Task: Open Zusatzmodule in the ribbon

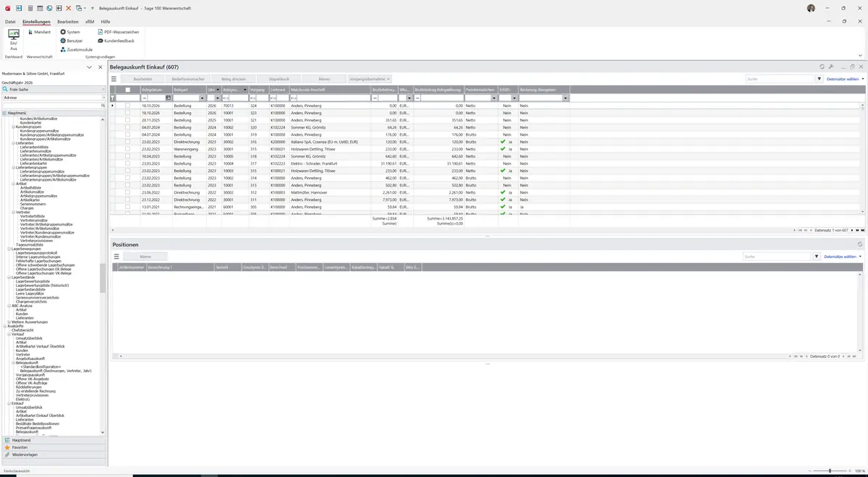Action: pos(77,49)
